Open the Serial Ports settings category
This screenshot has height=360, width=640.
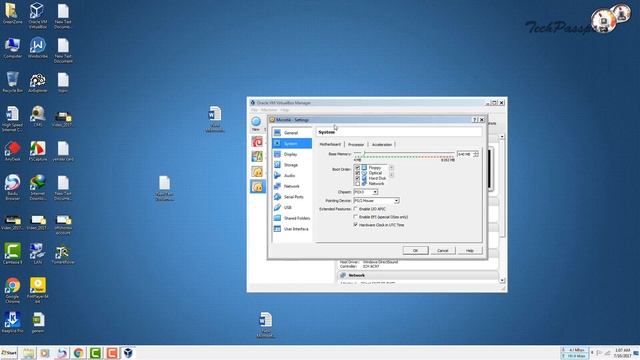291,197
